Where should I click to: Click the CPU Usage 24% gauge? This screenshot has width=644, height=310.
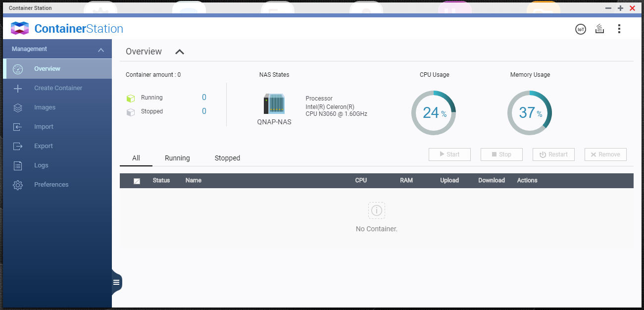point(434,113)
